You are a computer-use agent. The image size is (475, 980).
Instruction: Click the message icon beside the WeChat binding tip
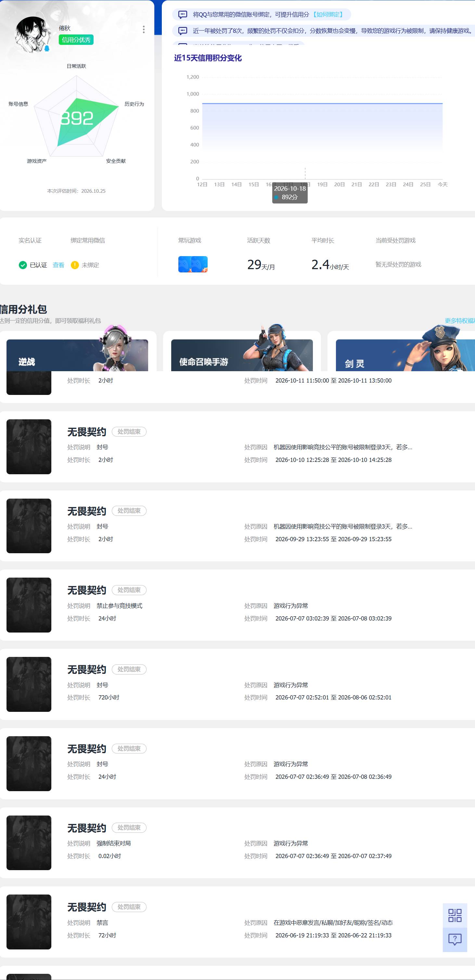(x=183, y=15)
